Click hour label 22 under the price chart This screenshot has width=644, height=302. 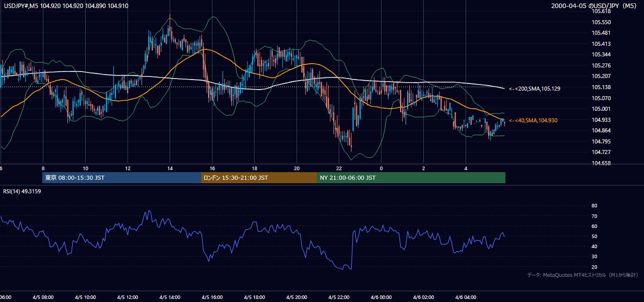(x=339, y=168)
